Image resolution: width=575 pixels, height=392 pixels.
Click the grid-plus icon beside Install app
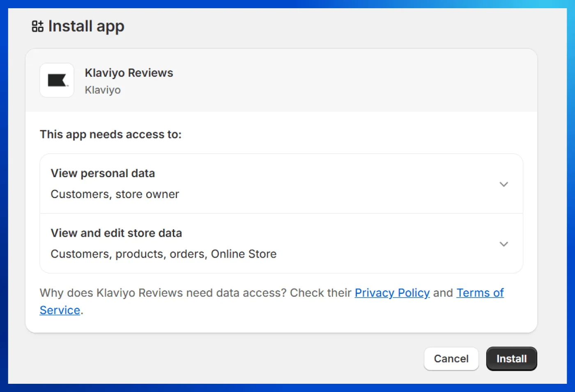37,26
